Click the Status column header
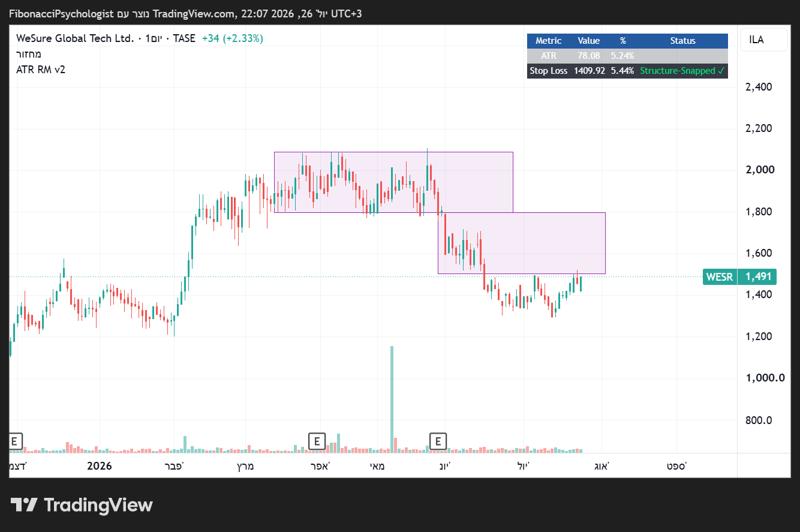The image size is (800, 532). [x=683, y=41]
